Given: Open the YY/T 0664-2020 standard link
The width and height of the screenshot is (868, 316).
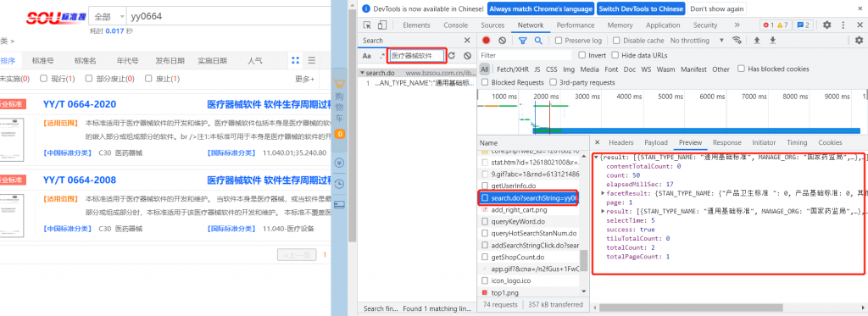Looking at the screenshot, I should click(80, 104).
